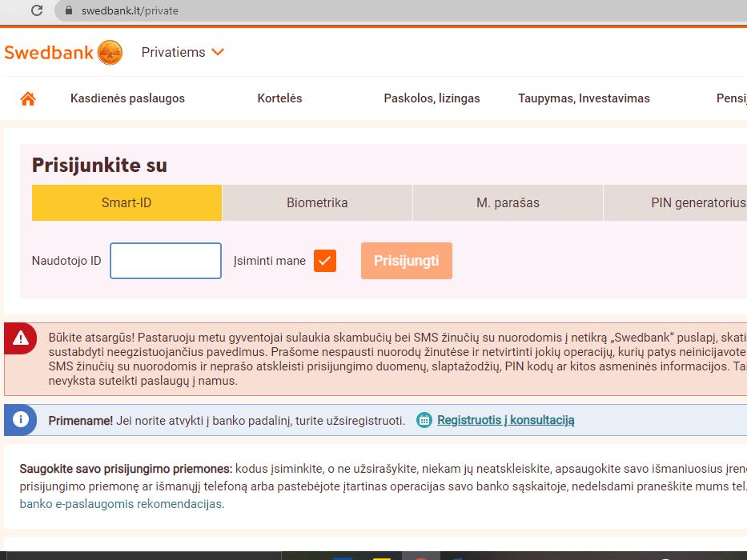Image resolution: width=747 pixels, height=560 pixels.
Task: Click the swedbank.lt/private address bar
Action: tap(400, 10)
